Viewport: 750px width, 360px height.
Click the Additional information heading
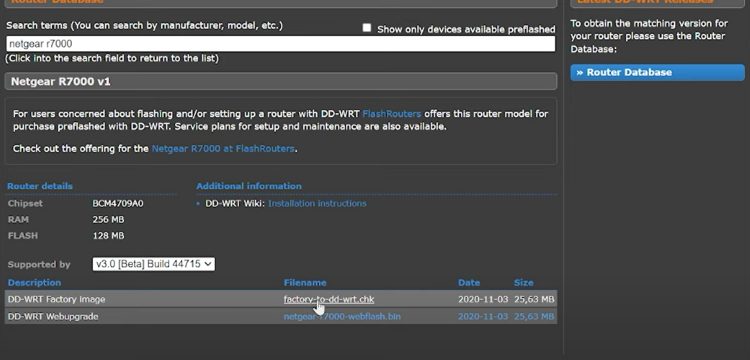pyautogui.click(x=249, y=186)
